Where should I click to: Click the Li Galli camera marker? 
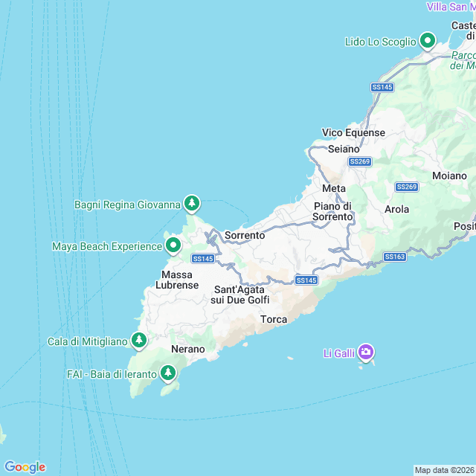[366, 352]
